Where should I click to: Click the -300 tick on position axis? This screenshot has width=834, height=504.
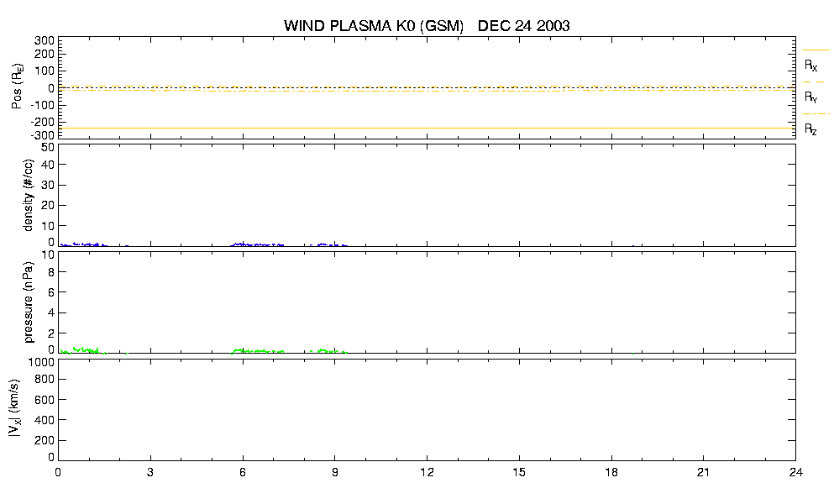click(x=43, y=136)
